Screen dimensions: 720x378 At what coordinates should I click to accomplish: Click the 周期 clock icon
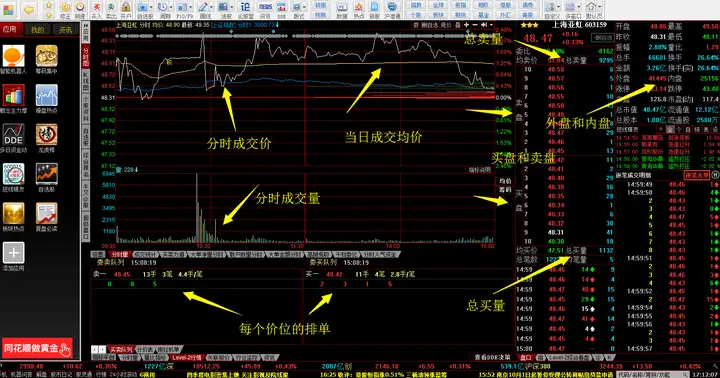(x=162, y=7)
